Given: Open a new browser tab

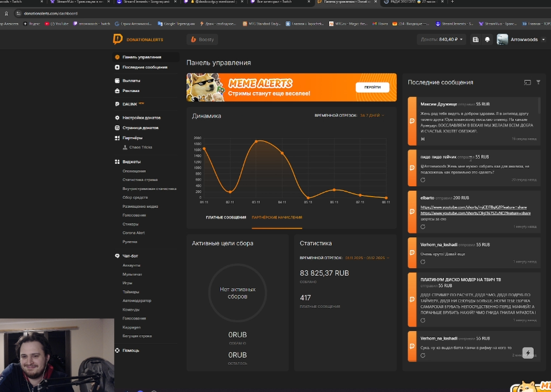Looking at the screenshot, I should 452,2.
